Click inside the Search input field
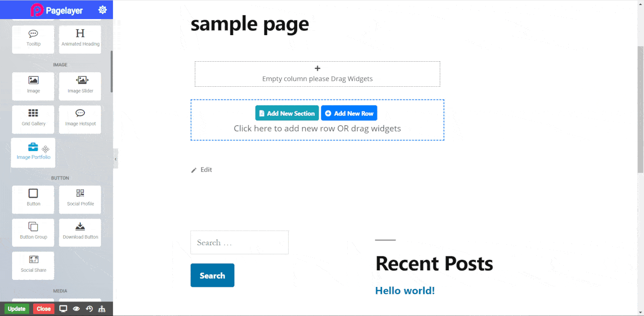644x316 pixels. coord(239,242)
